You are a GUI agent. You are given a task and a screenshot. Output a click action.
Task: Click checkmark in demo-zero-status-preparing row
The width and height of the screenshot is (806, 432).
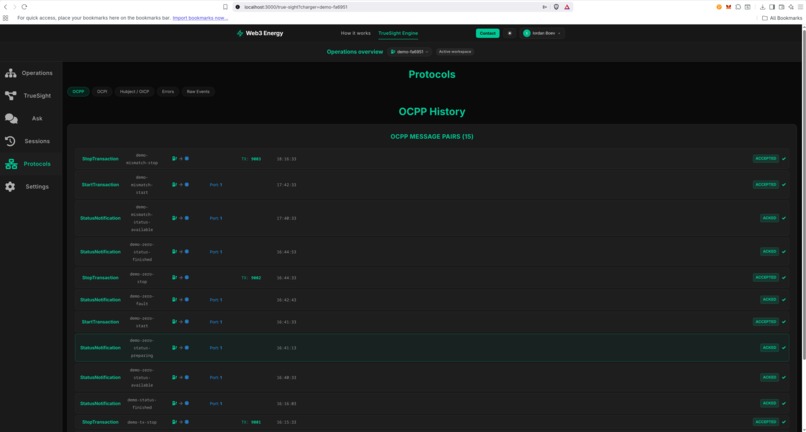[784, 348]
